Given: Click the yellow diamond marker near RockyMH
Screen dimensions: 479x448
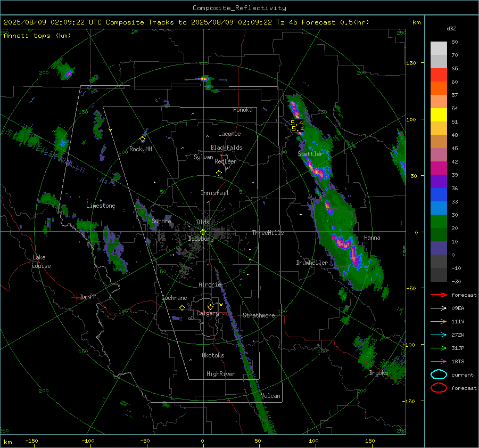Looking at the screenshot, I should tap(142, 139).
